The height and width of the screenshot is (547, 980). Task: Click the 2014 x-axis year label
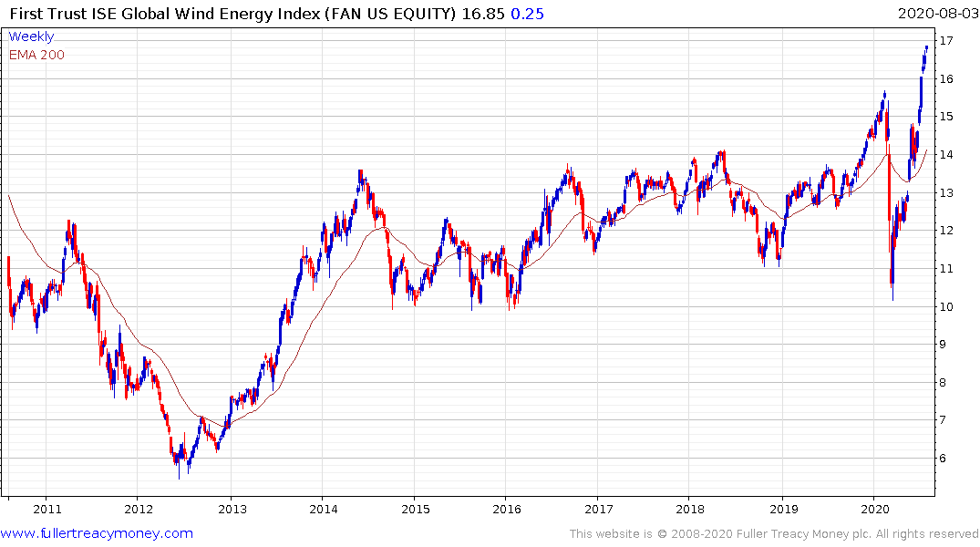(324, 509)
